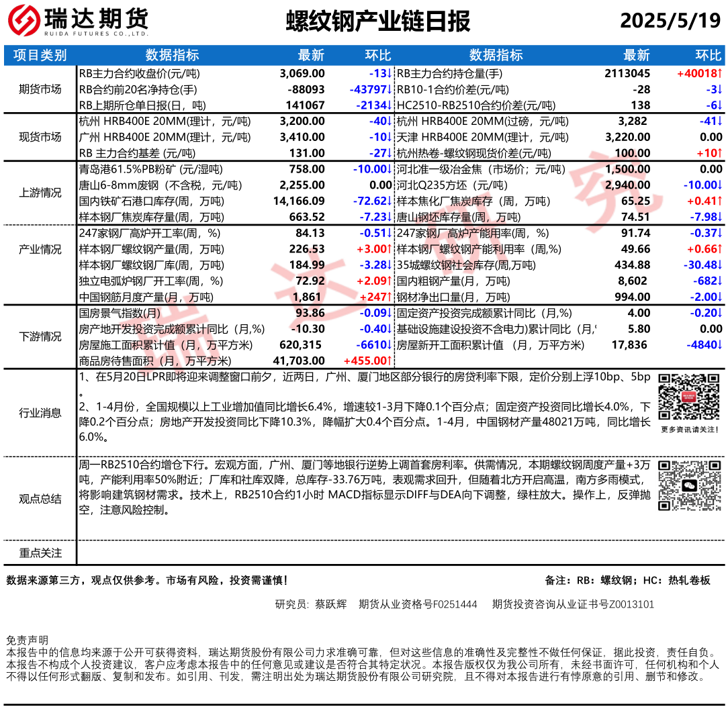
Task: Click RB 主力合约基差 value 131.00
Action: pos(307,153)
